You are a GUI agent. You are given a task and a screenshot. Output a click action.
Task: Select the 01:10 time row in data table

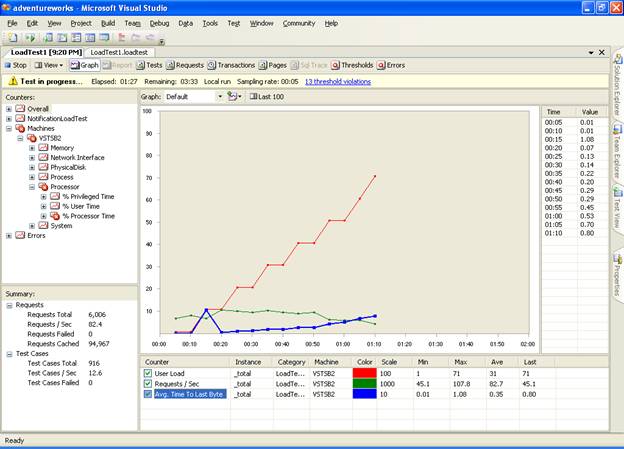[x=575, y=233]
